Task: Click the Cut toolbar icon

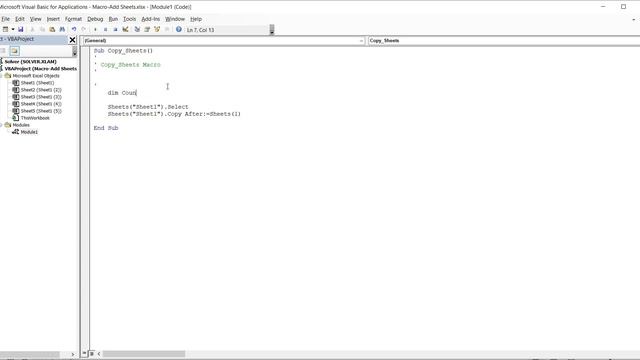Action: click(x=33, y=29)
